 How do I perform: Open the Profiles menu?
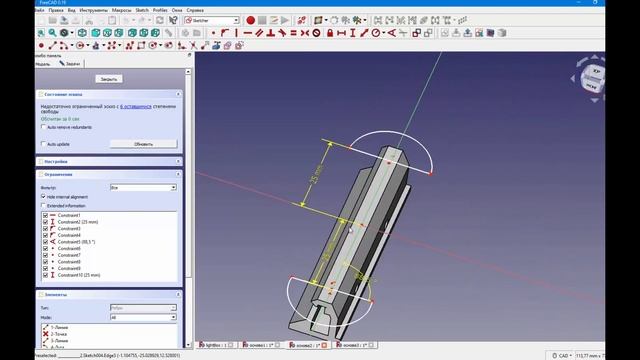[160, 10]
